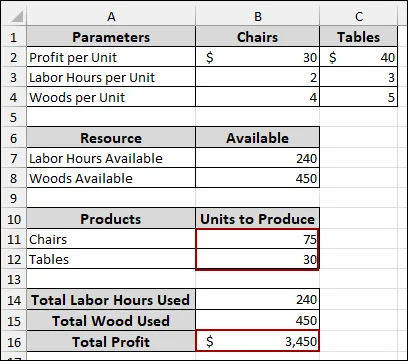Select the Woods Available label cell
The image size is (408, 361).
[x=111, y=178]
